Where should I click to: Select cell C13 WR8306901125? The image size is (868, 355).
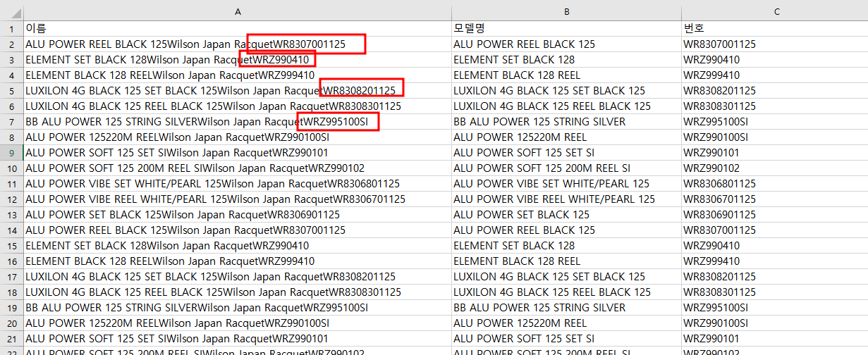(775, 215)
